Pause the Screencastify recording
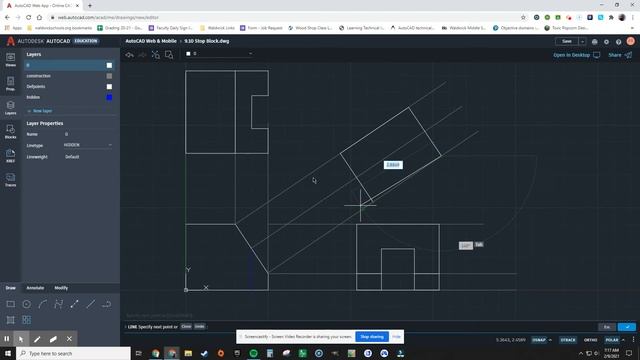 pyautogui.click(x=7, y=339)
